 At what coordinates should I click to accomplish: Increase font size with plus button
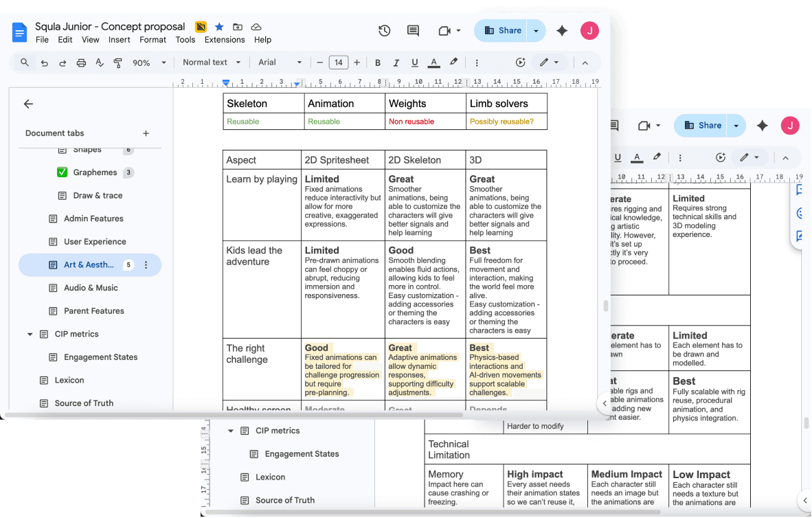pos(357,63)
